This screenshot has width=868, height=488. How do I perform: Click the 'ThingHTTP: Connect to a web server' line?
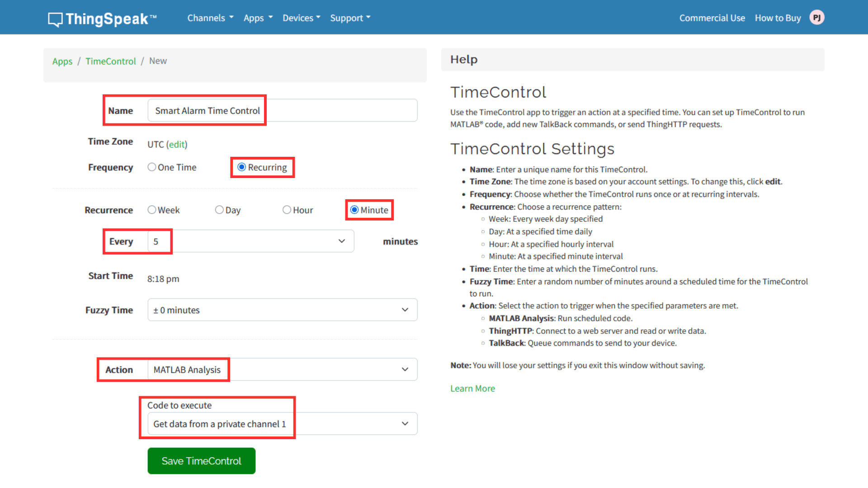pyautogui.click(x=597, y=331)
